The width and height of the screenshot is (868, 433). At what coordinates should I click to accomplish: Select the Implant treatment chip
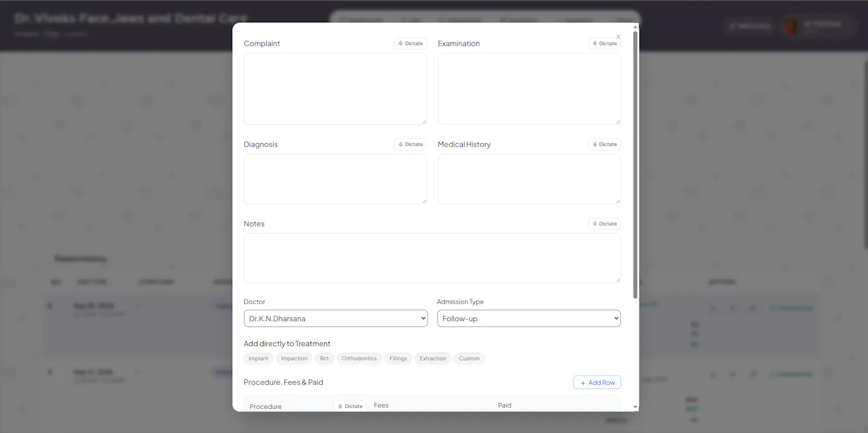point(258,359)
